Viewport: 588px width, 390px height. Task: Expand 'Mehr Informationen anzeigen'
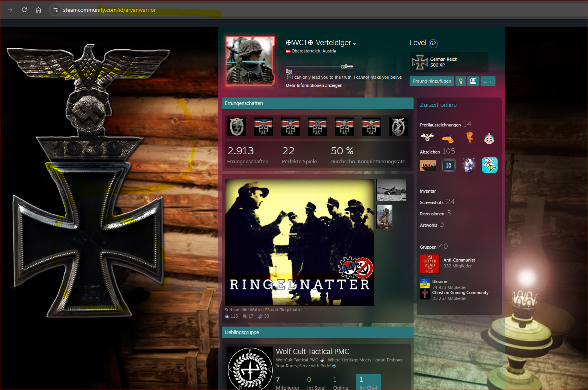pos(314,85)
